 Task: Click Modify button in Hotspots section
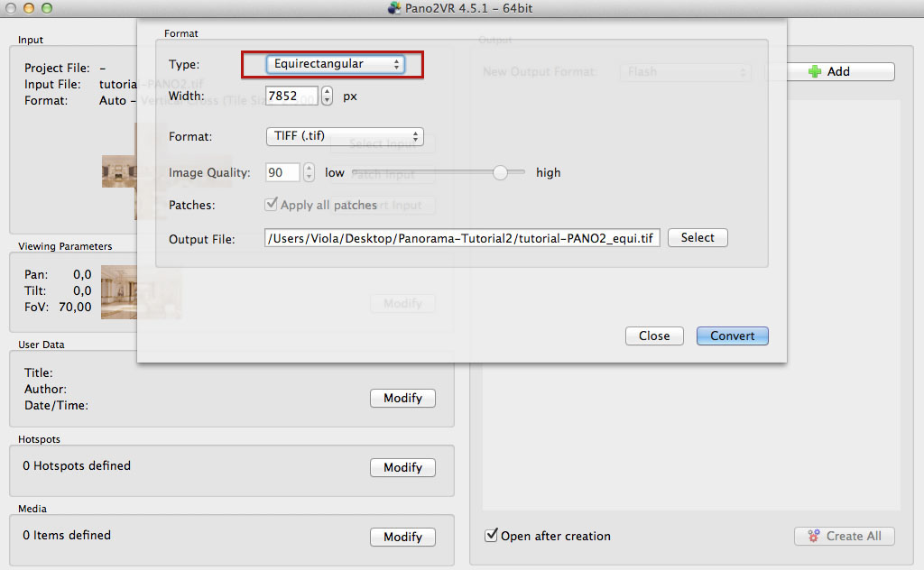[403, 467]
